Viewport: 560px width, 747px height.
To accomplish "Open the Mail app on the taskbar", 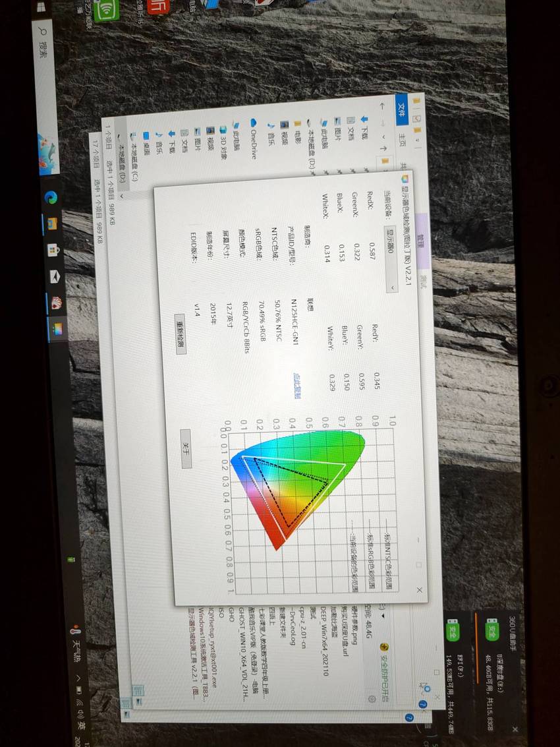I will (x=56, y=276).
